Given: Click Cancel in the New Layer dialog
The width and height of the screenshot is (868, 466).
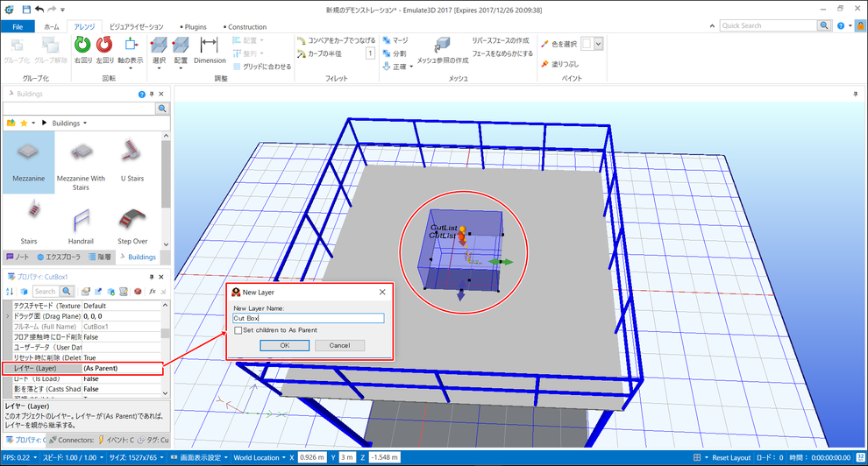Looking at the screenshot, I should 339,345.
